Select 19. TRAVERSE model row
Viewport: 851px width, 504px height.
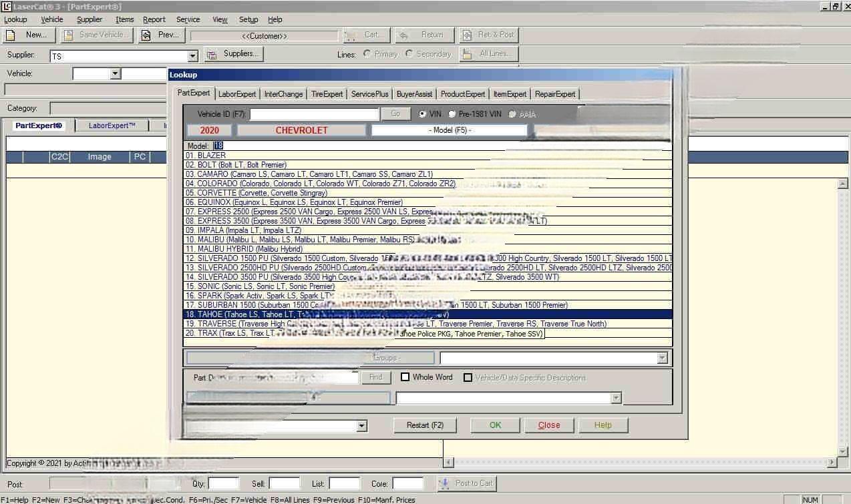click(x=428, y=324)
